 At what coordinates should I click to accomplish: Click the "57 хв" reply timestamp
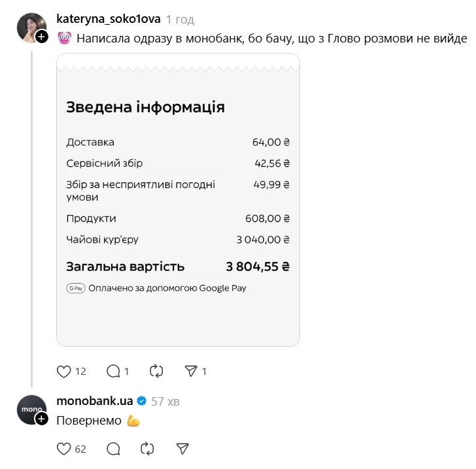[x=165, y=402]
